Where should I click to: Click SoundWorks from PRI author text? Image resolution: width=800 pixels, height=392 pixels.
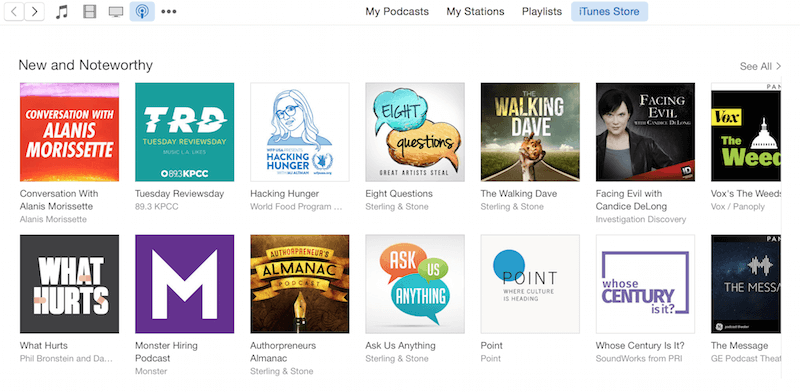(639, 358)
